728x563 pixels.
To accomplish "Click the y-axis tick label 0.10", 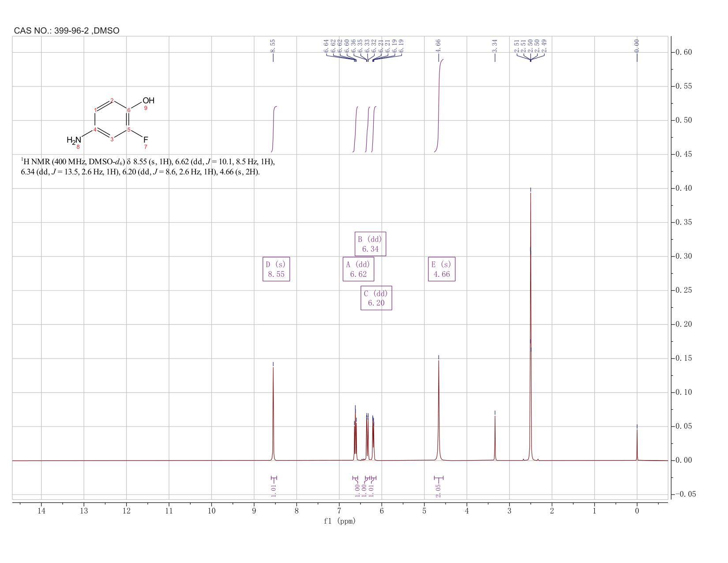I will 683,392.
